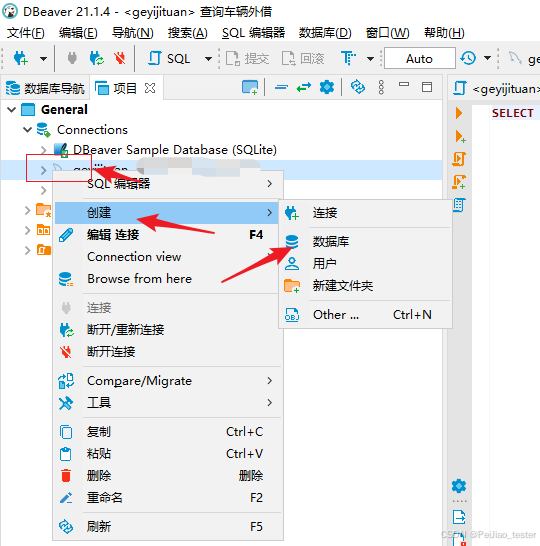Select DBeaver Sample Database (SQLite)
This screenshot has height=546, width=540.
tap(175, 150)
